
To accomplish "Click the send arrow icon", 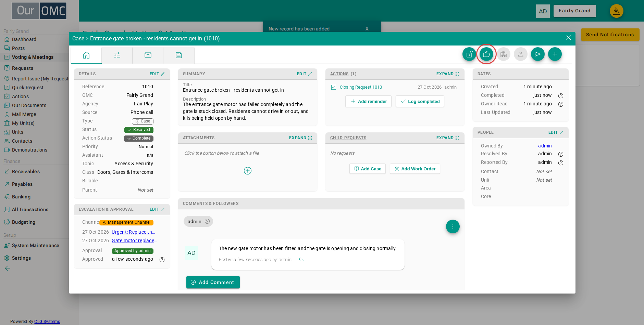I will click(537, 54).
